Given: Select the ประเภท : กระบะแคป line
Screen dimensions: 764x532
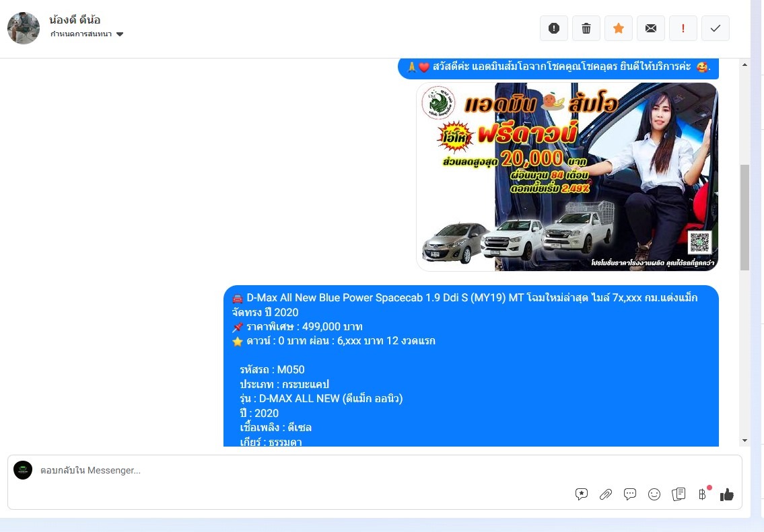Looking at the screenshot, I should point(285,384).
